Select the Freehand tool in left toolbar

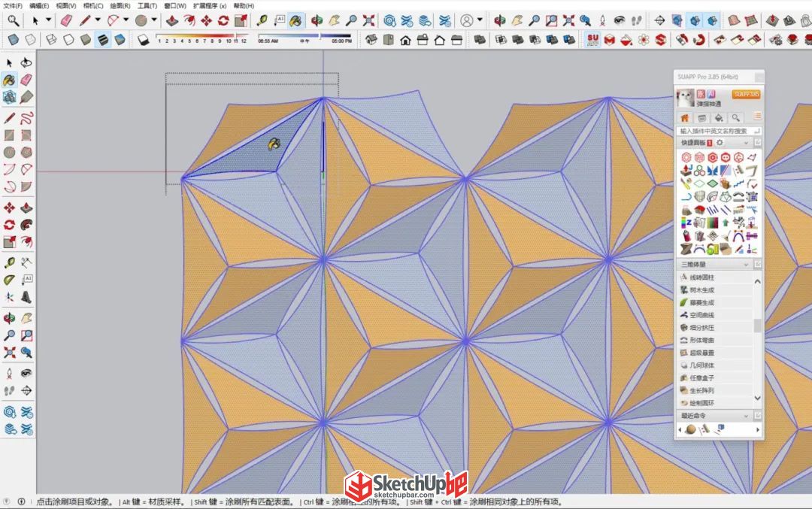click(26, 118)
